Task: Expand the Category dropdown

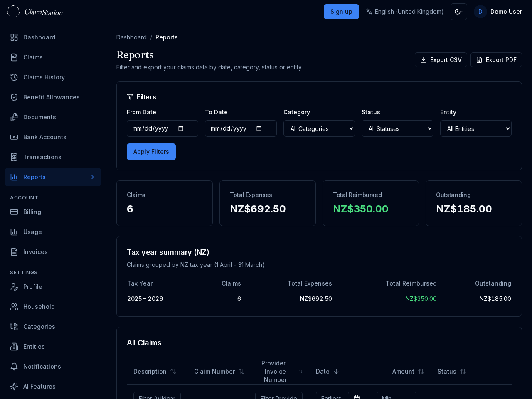Action: pyautogui.click(x=319, y=128)
